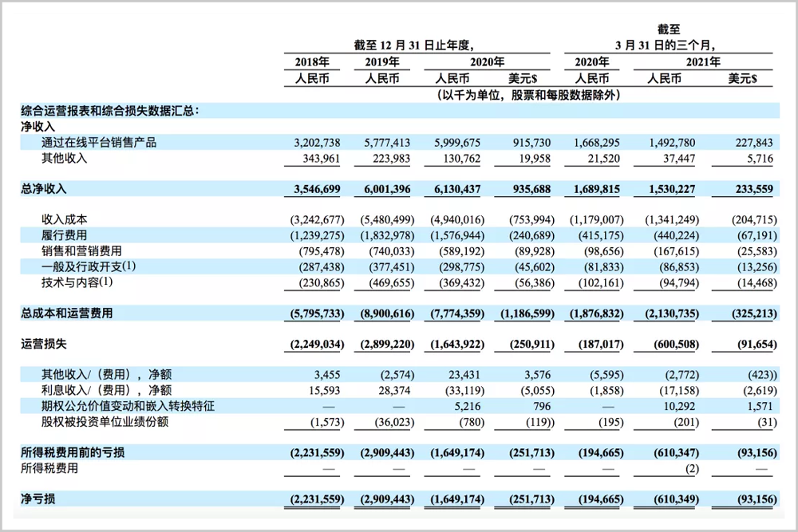Select the 期权公允价值变动和嵌入转换特征 row label
This screenshot has height=532, width=798.
(128, 406)
